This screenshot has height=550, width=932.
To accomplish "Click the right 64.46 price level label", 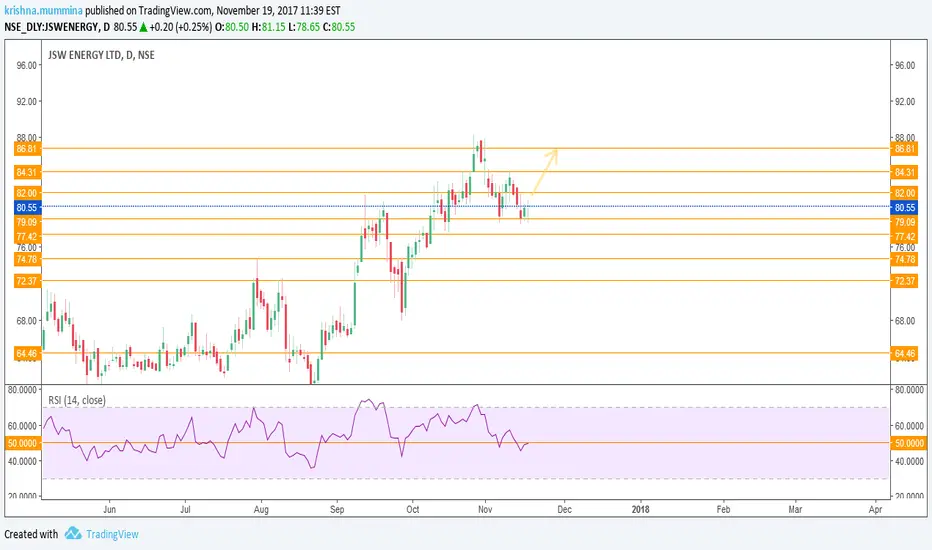I will coord(904,354).
